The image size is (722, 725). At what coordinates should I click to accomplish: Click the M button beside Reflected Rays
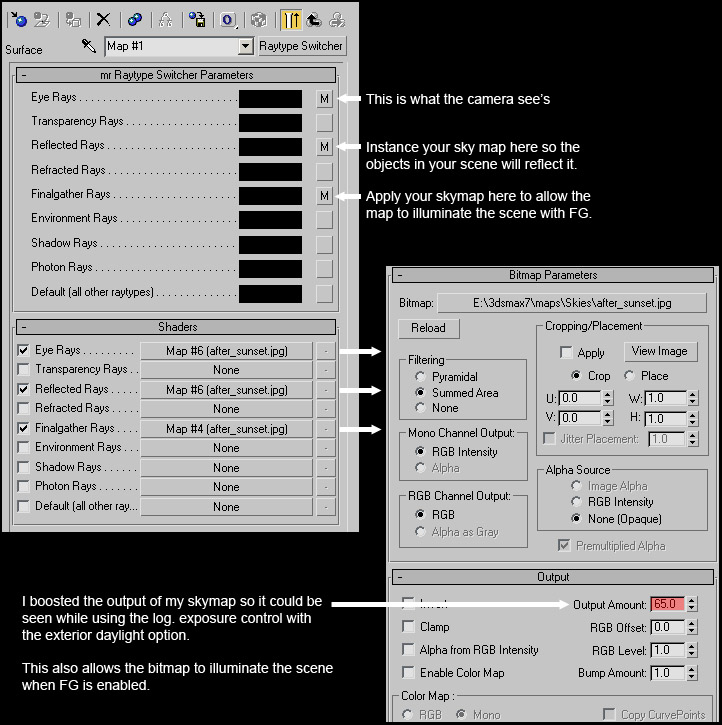324,147
